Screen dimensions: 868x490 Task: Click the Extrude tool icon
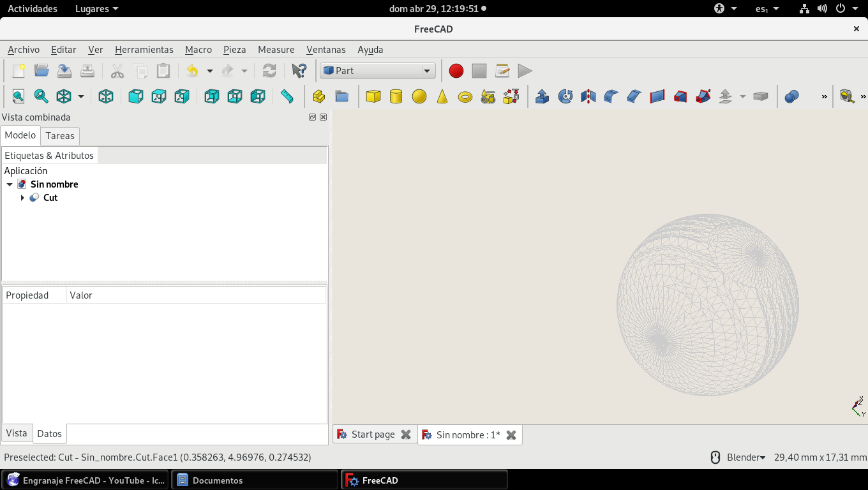(542, 96)
